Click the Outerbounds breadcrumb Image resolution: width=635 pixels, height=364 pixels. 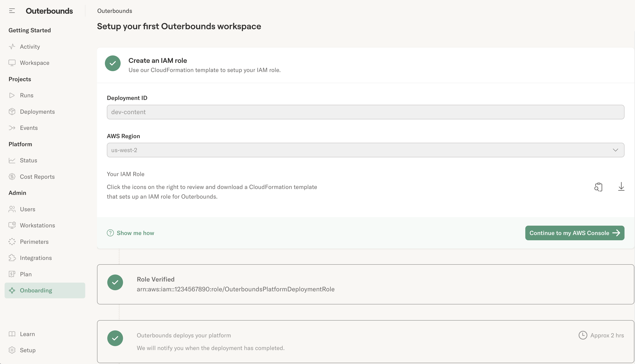pos(115,11)
